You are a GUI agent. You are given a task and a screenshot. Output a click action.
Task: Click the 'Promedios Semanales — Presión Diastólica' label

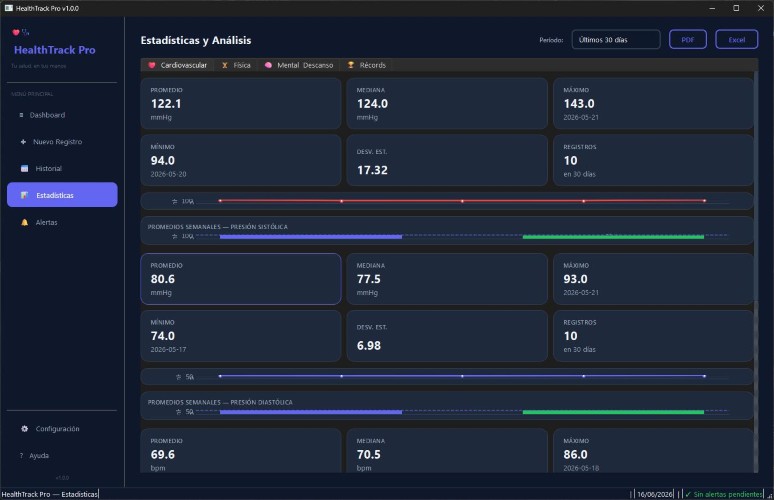(x=220, y=402)
